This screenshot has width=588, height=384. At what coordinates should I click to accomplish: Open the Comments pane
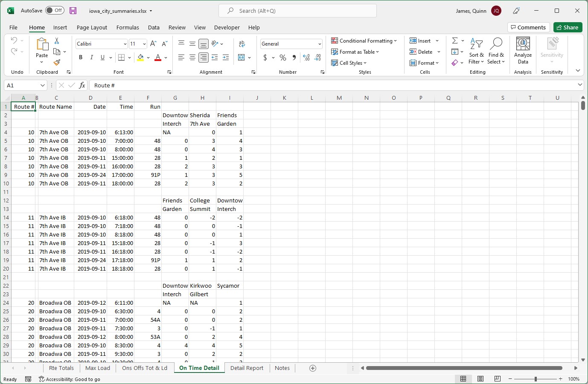point(528,27)
